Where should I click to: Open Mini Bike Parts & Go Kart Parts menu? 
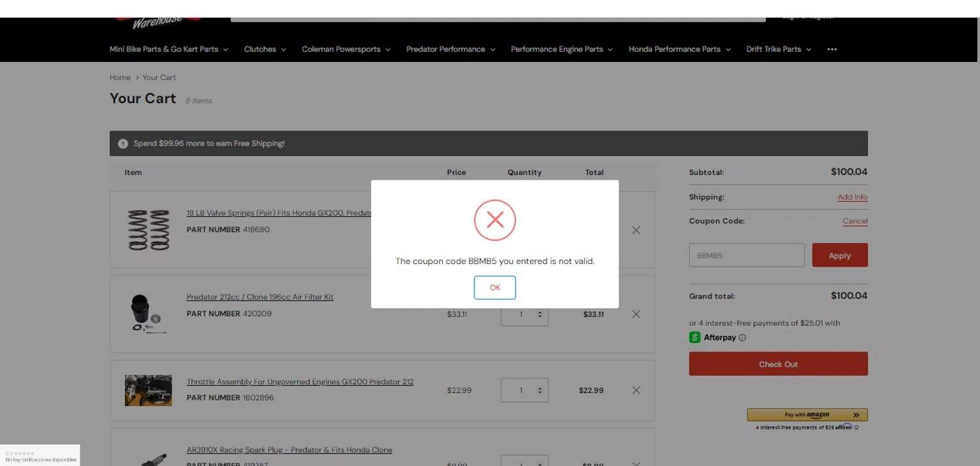click(164, 49)
